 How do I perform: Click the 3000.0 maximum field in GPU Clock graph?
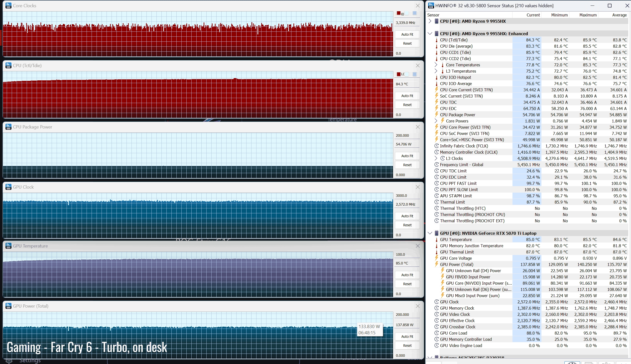407,196
